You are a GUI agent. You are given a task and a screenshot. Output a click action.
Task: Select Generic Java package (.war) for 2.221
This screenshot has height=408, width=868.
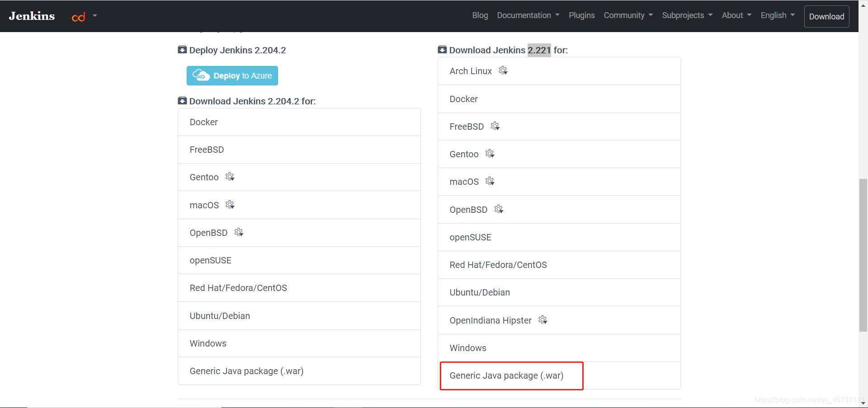click(559, 375)
